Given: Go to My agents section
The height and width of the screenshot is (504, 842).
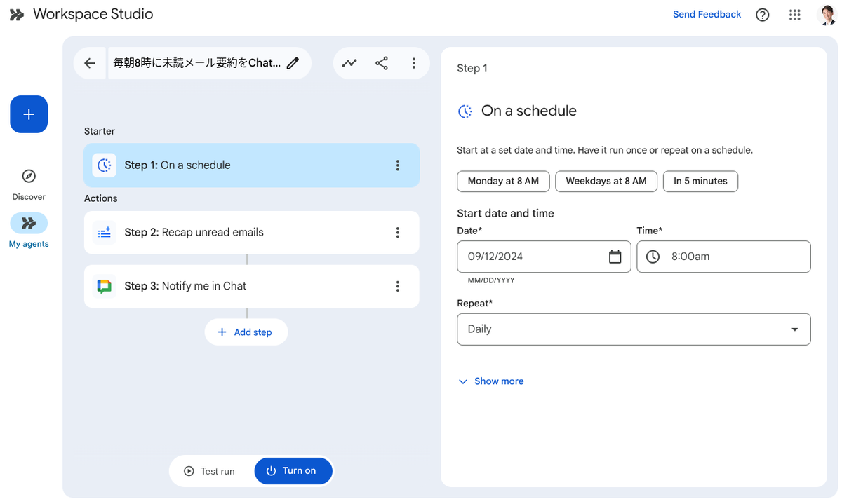Looking at the screenshot, I should click(29, 231).
